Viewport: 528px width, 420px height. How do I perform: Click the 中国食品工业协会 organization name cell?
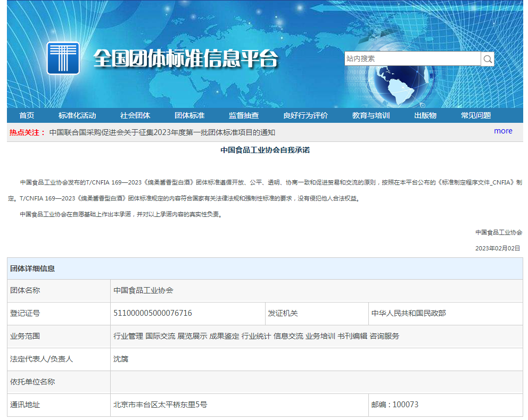pyautogui.click(x=143, y=290)
